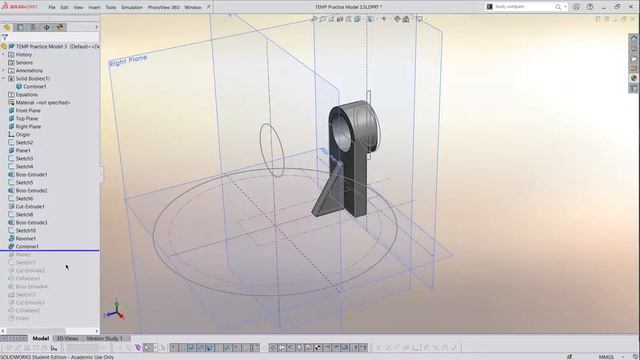Click the SOLIDWORKS logo
This screenshot has width=640, height=360.
[x=19, y=7]
